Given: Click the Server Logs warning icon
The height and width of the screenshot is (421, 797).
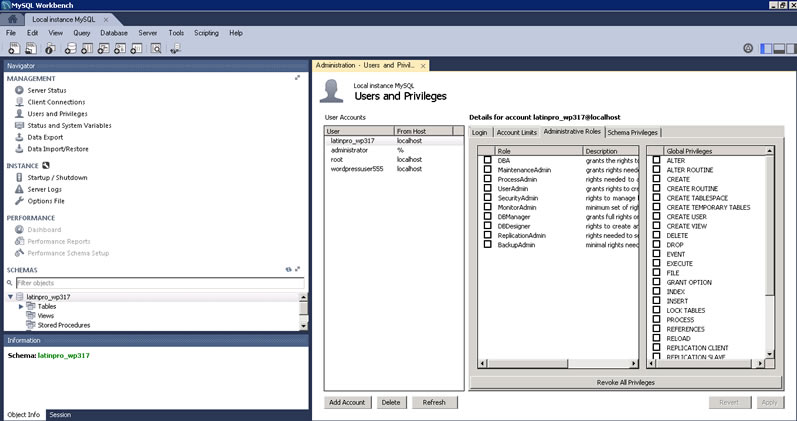Looking at the screenshot, I should (x=19, y=189).
